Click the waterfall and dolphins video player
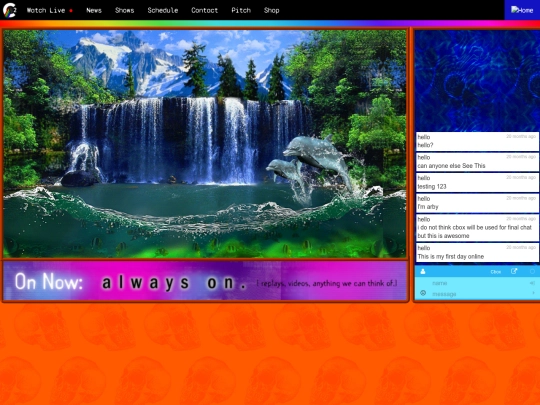 tap(205, 144)
